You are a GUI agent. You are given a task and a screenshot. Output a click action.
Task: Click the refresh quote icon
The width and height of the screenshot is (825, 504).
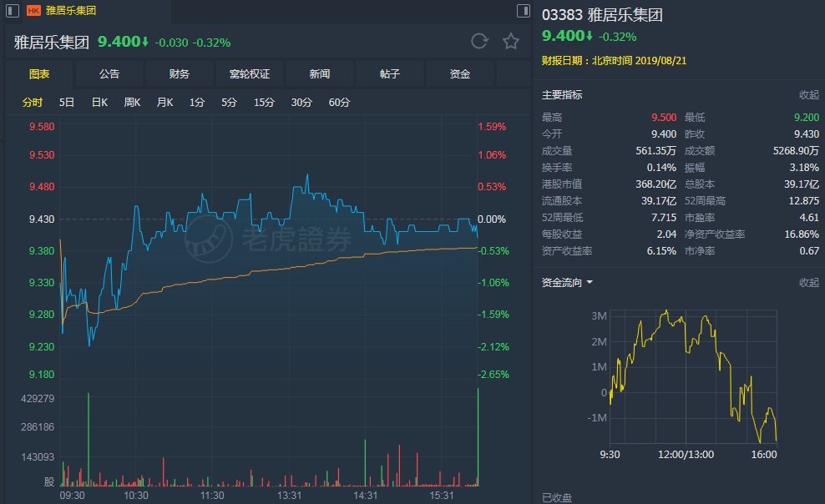pyautogui.click(x=479, y=42)
